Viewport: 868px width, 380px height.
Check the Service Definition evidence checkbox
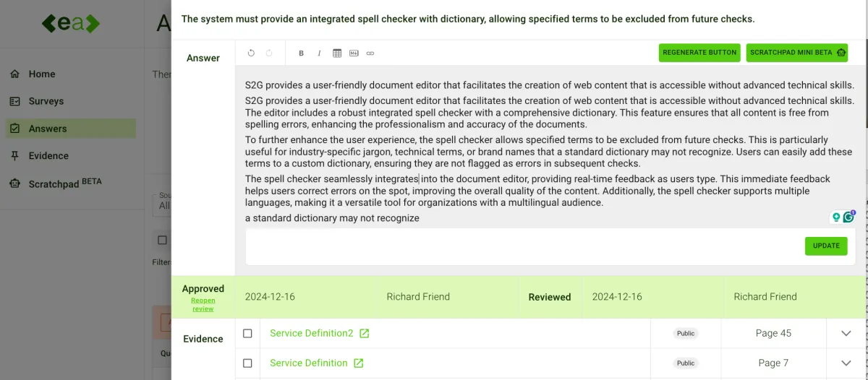coord(247,363)
